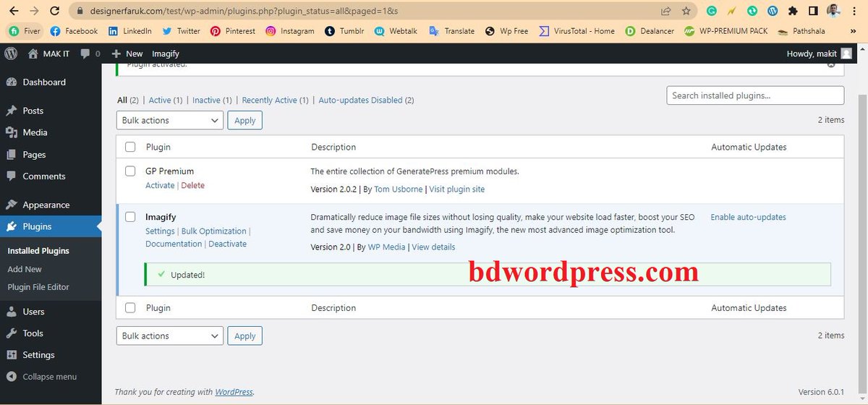Open the Twitter bookmark
Screen dimensions: 868x405
coord(181,31)
